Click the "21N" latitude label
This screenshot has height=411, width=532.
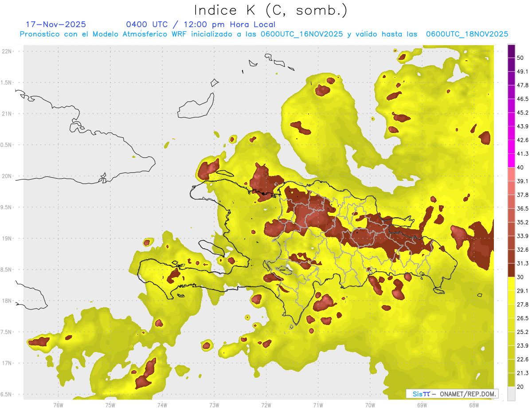point(7,114)
